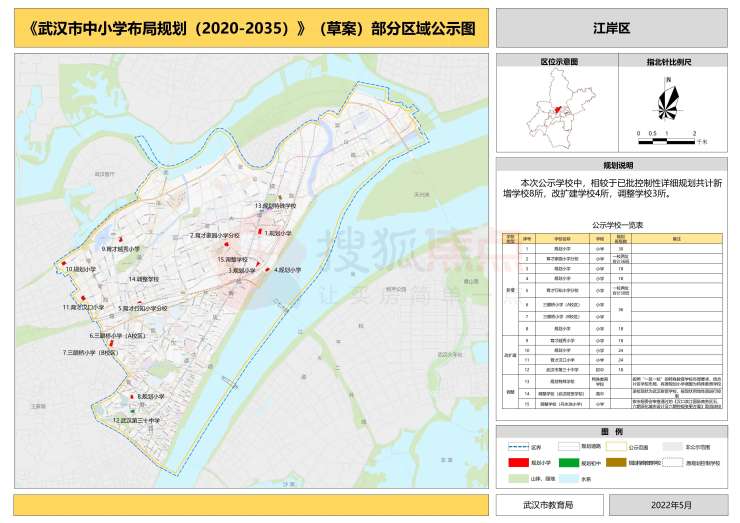Click the map label 5.育才行知小学分校

pyautogui.click(x=143, y=308)
